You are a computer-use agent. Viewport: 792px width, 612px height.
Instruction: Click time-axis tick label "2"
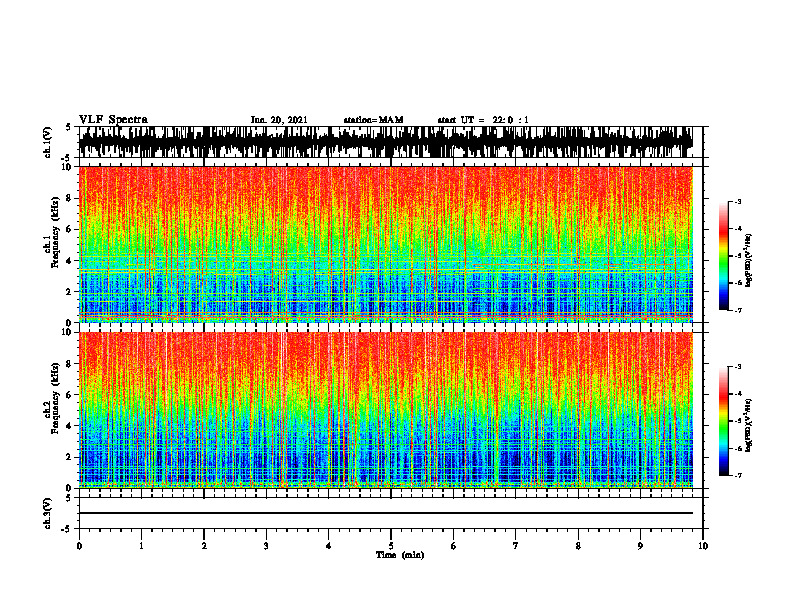[204, 546]
